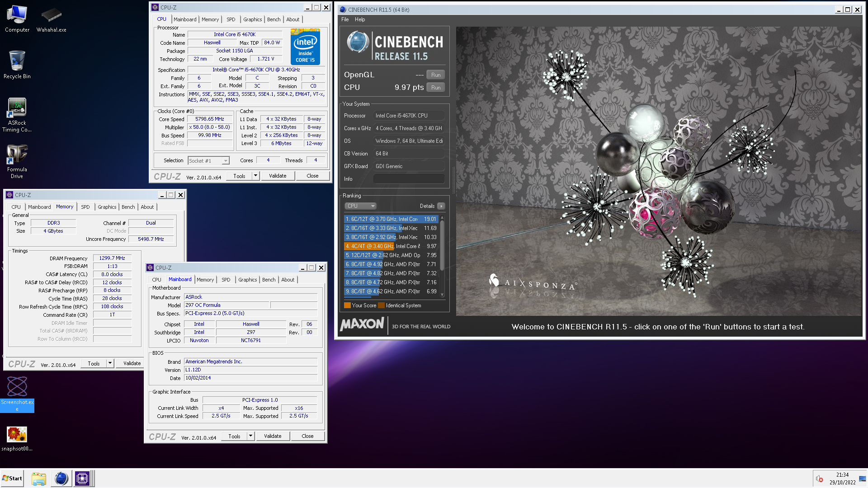Screen dimensions: 868x488
Task: Click the Core Voltage value 1.721 V
Action: click(x=266, y=59)
